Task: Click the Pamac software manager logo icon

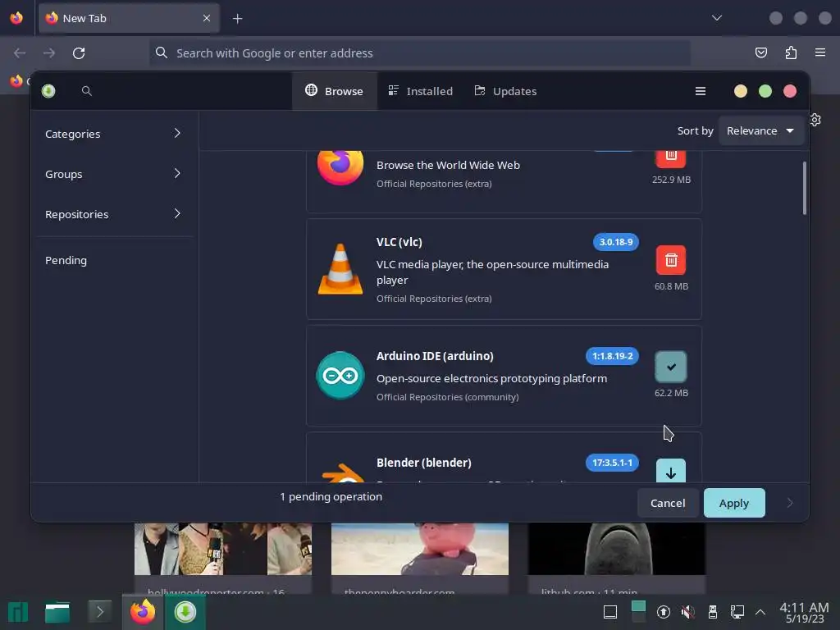Action: pyautogui.click(x=48, y=91)
